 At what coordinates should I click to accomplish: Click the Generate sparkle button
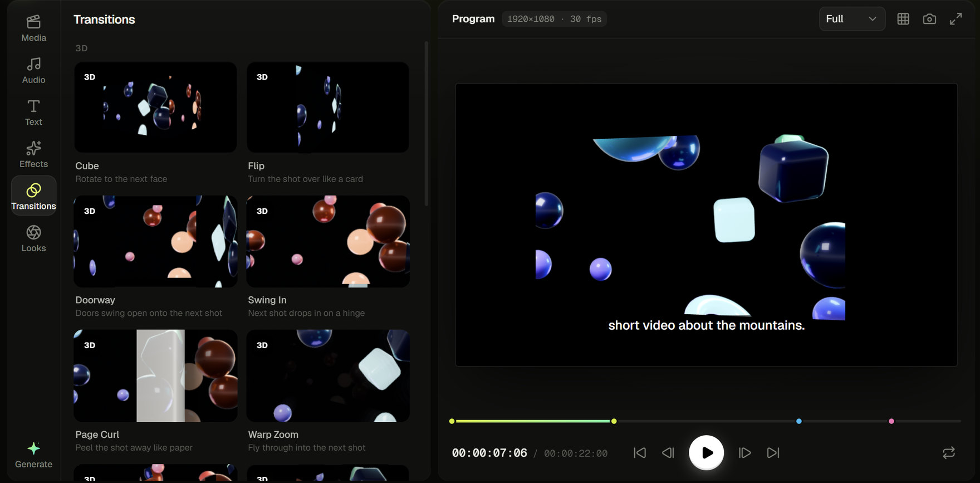coord(33,455)
